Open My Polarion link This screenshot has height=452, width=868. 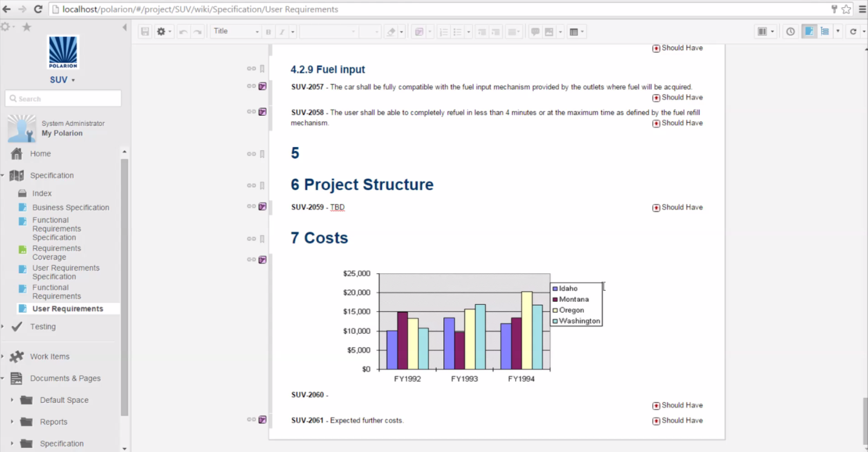pos(62,133)
